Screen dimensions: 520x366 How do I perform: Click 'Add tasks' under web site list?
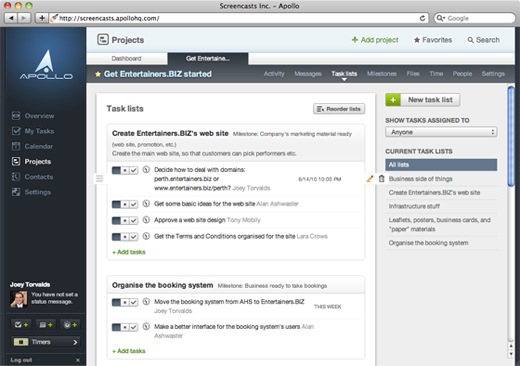(x=129, y=252)
